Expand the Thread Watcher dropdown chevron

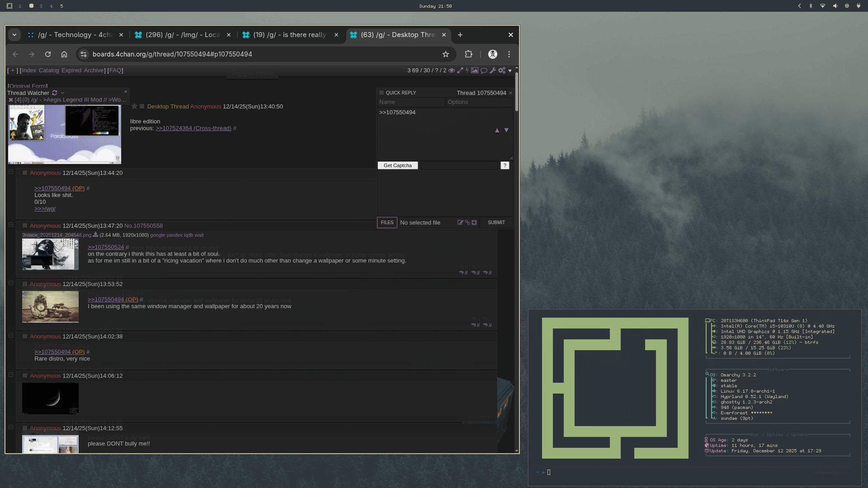pyautogui.click(x=62, y=93)
